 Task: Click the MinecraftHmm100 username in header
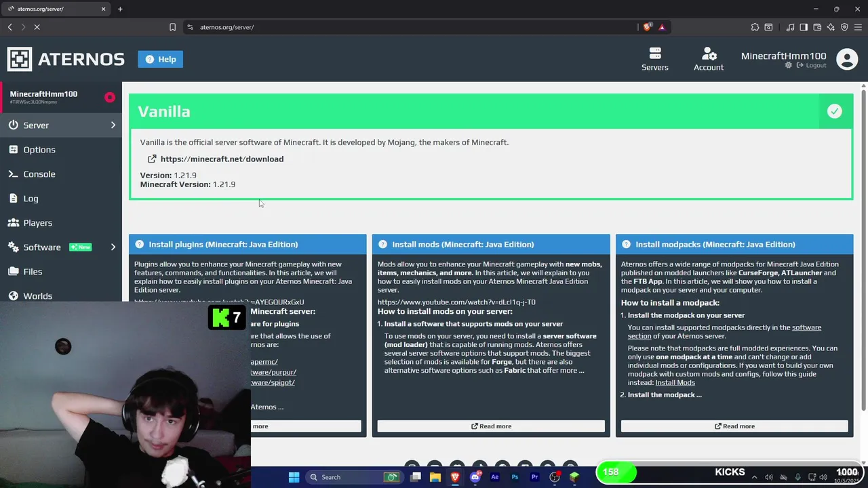783,56
